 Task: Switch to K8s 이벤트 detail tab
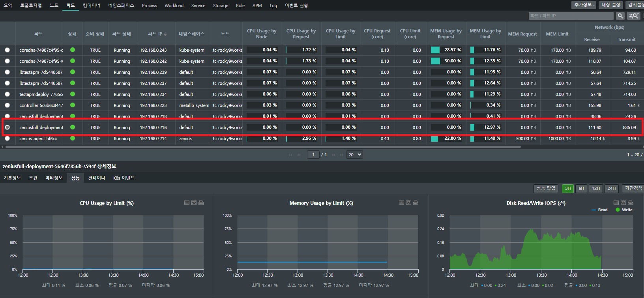(x=124, y=178)
